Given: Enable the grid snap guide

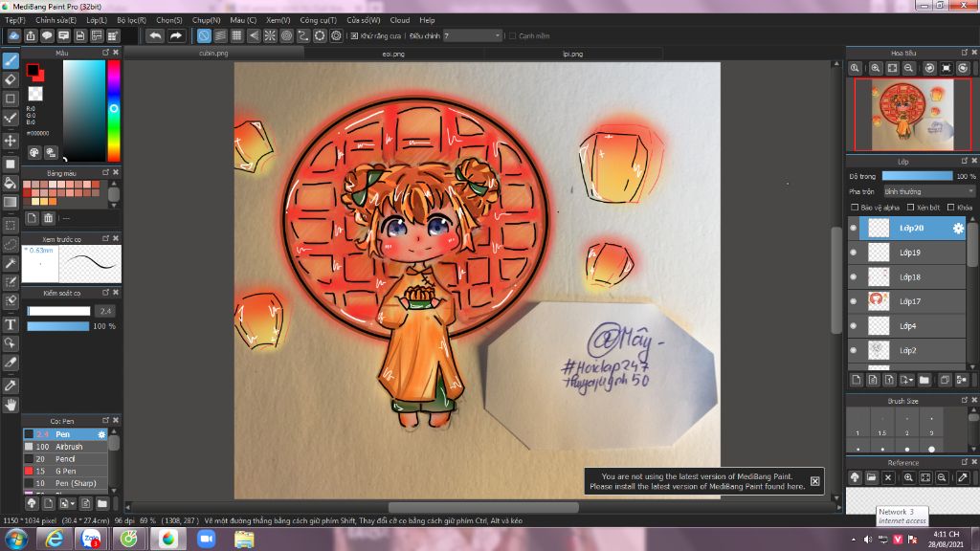Looking at the screenshot, I should 237,35.
